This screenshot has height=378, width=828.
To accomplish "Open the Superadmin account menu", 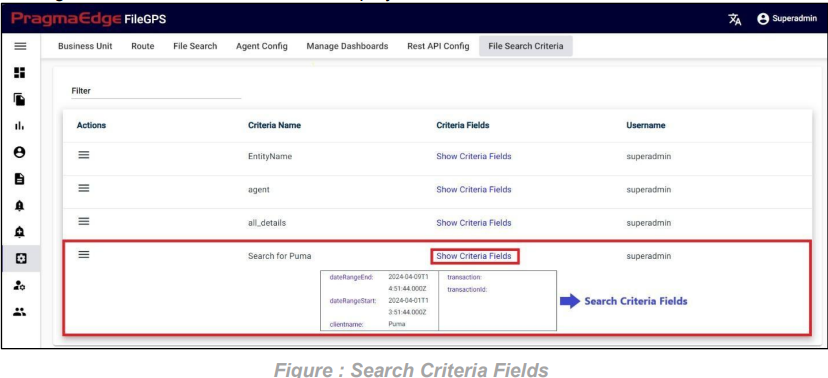I will tap(786, 19).
